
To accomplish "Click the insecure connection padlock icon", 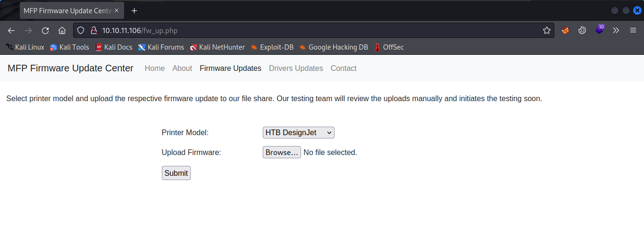I will pyautogui.click(x=93, y=30).
